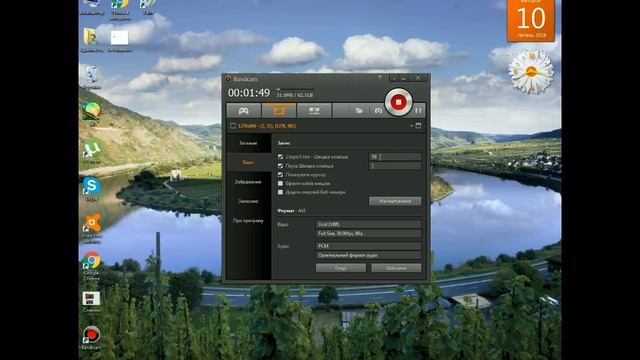Open the Загальне tab in the sidebar
This screenshot has height=360, width=640.
[248, 143]
